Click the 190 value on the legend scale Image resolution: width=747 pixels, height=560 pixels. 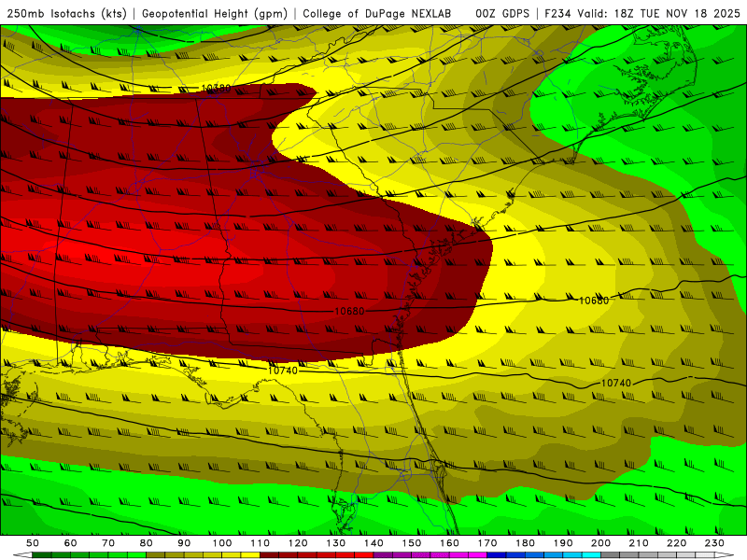click(x=564, y=543)
